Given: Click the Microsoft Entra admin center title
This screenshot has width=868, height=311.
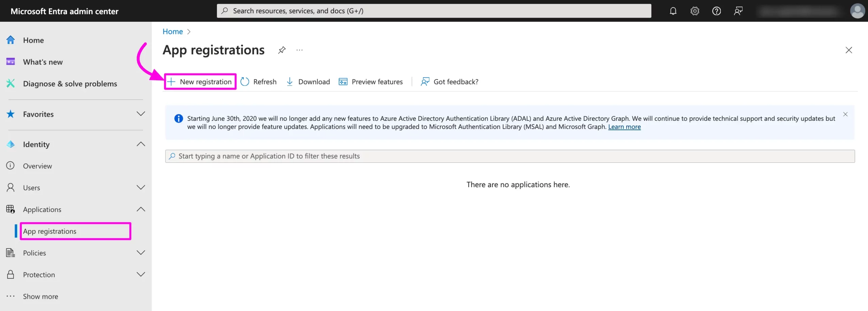Looking at the screenshot, I should [64, 11].
